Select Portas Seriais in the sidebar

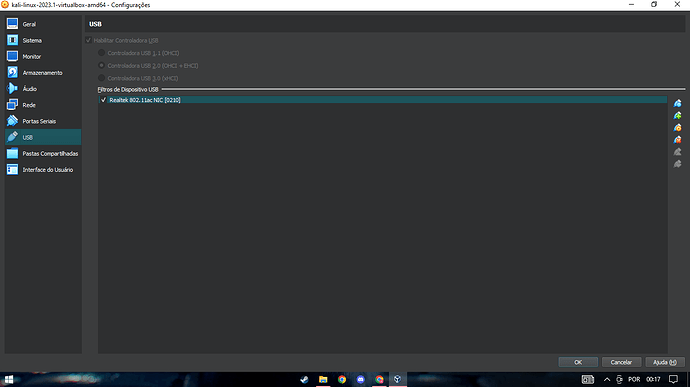click(43, 121)
